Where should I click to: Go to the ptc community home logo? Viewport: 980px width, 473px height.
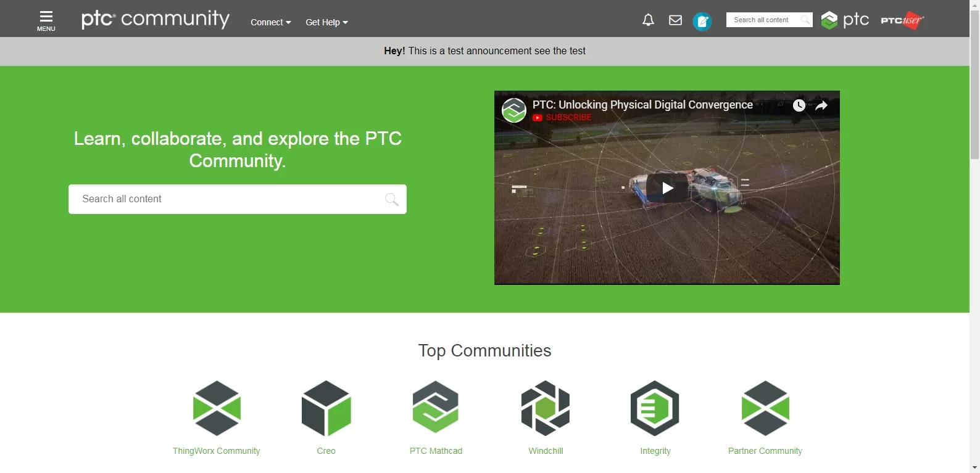[156, 19]
